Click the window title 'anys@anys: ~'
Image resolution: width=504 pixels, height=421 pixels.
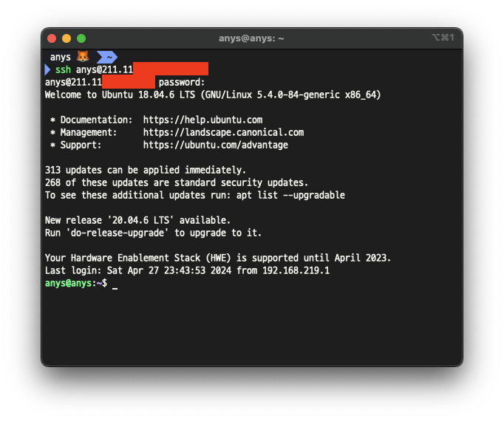coord(251,38)
